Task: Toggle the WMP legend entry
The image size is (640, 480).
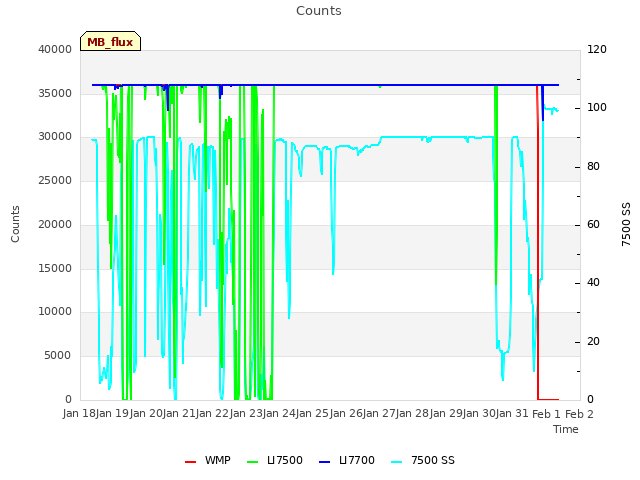Action: (208, 460)
